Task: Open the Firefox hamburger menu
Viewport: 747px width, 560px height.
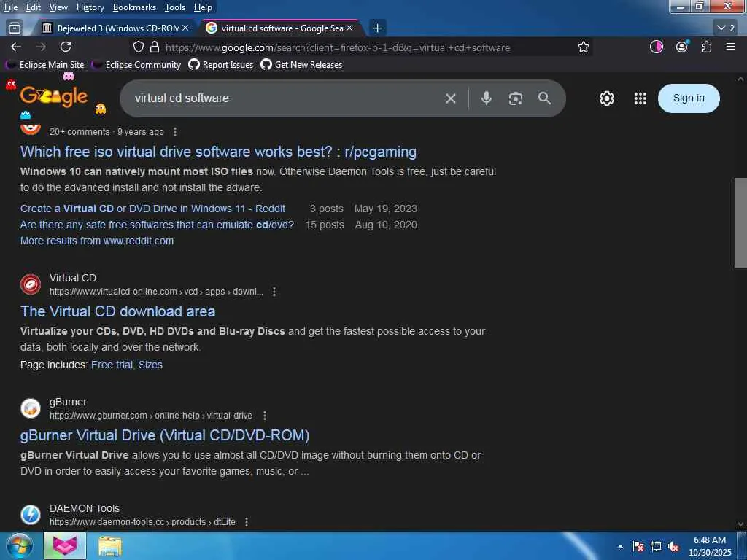Action: click(x=731, y=47)
